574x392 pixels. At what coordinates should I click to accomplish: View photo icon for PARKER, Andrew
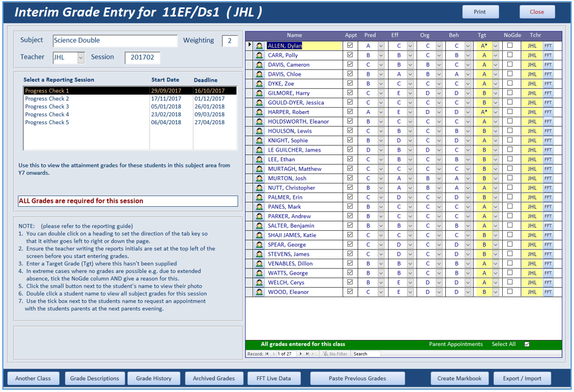click(259, 217)
